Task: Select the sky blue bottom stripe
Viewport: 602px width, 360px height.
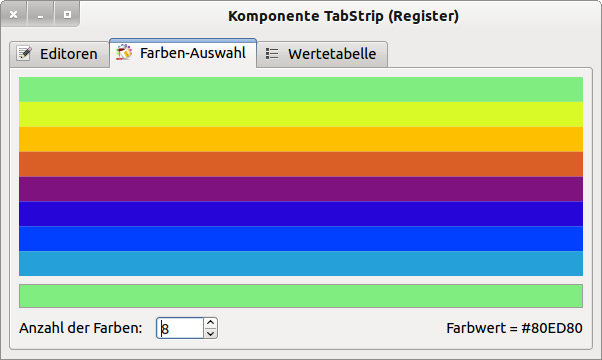Action: pyautogui.click(x=301, y=264)
